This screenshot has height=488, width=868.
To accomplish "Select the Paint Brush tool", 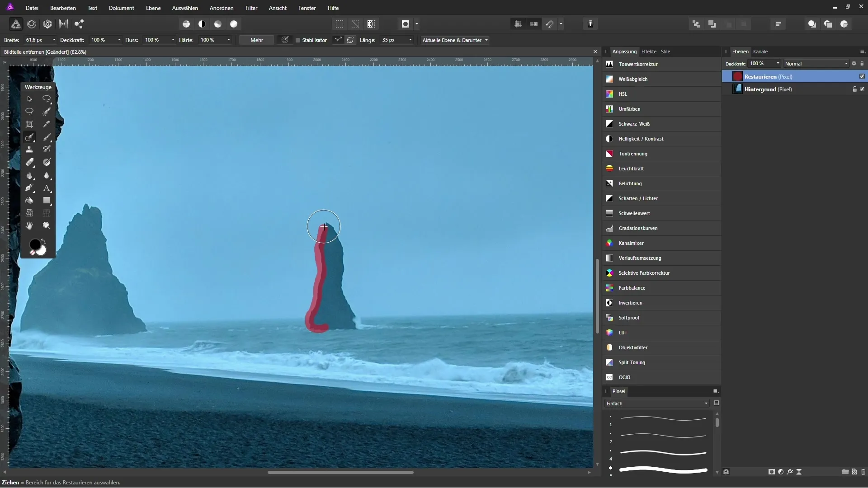I will (x=47, y=136).
